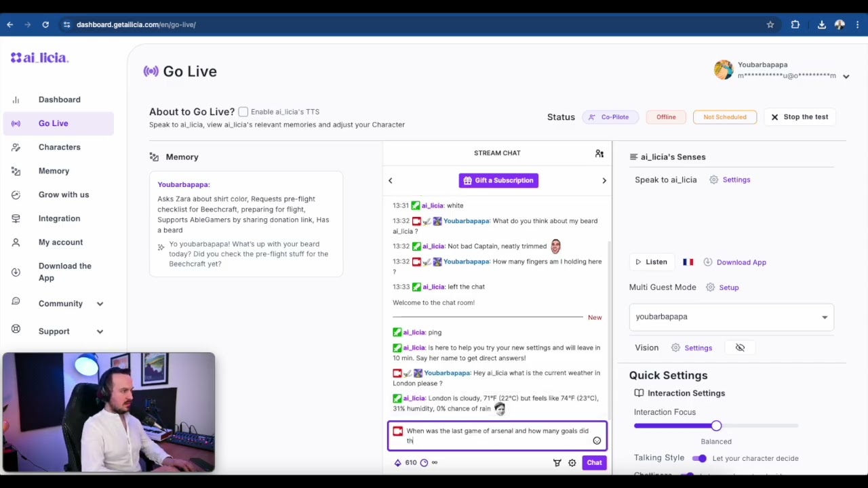Click the browser address bar URL
Image resolution: width=868 pixels, height=488 pixels.
pos(136,24)
